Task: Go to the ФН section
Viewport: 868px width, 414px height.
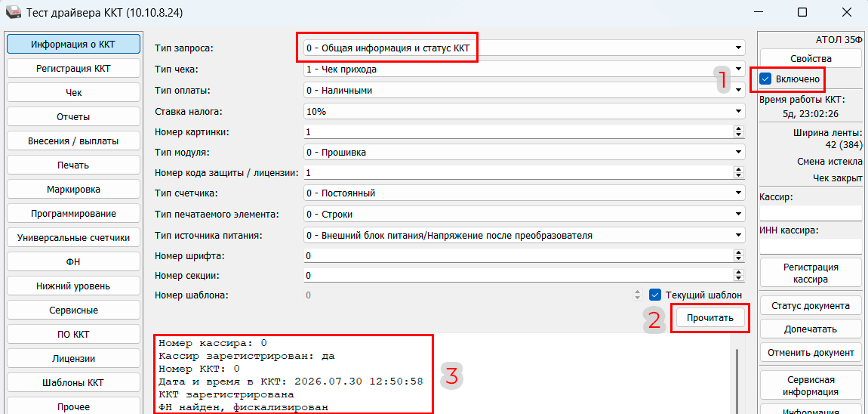Action: [73, 261]
